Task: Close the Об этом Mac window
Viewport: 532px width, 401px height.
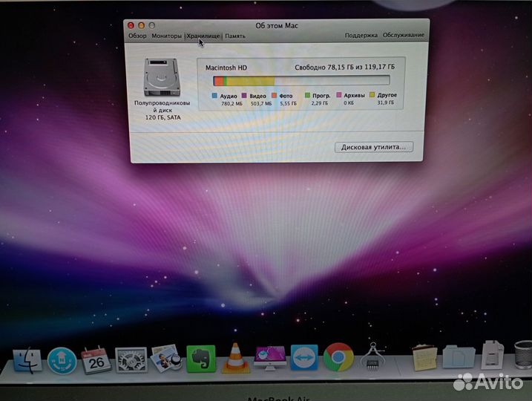Action: [131, 25]
